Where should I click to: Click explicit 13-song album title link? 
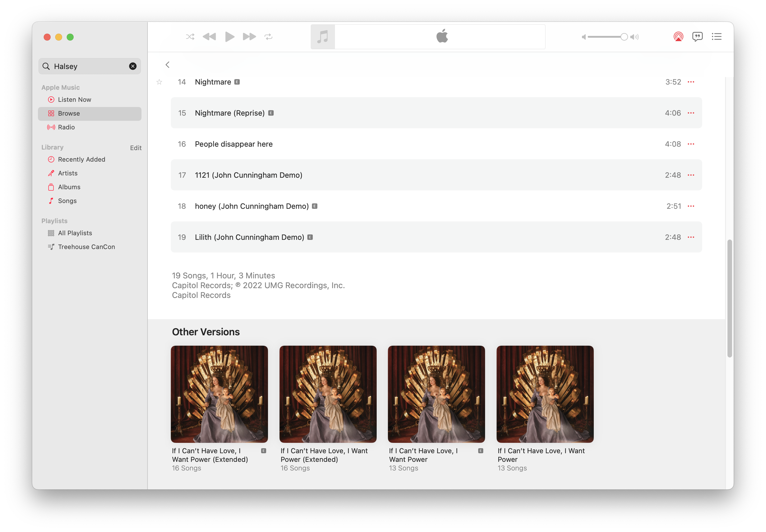(423, 455)
